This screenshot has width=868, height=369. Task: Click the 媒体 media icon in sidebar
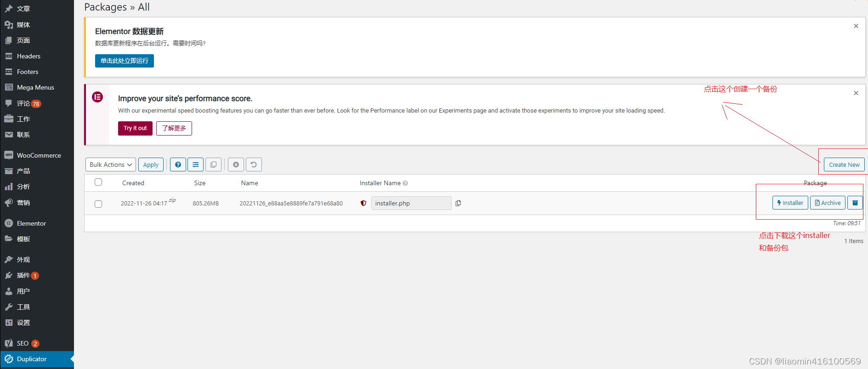[9, 25]
